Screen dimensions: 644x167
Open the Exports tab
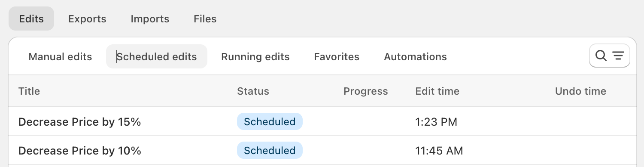pyautogui.click(x=87, y=19)
